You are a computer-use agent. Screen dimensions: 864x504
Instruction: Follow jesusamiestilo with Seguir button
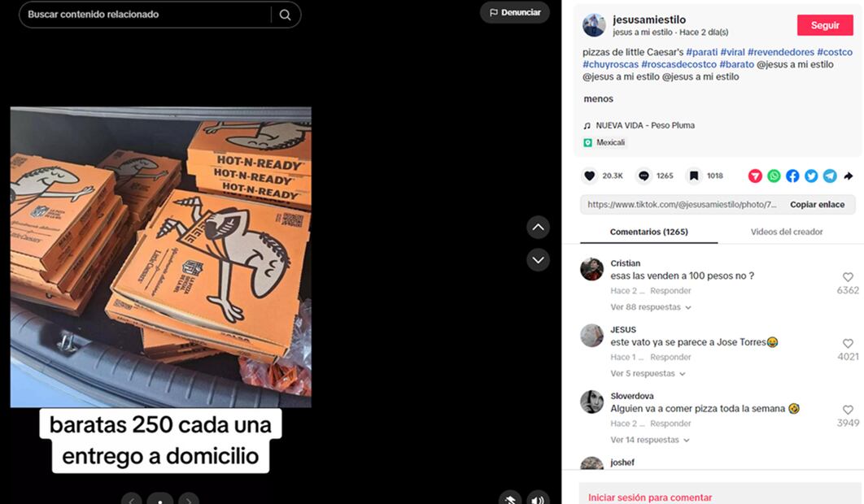(825, 25)
